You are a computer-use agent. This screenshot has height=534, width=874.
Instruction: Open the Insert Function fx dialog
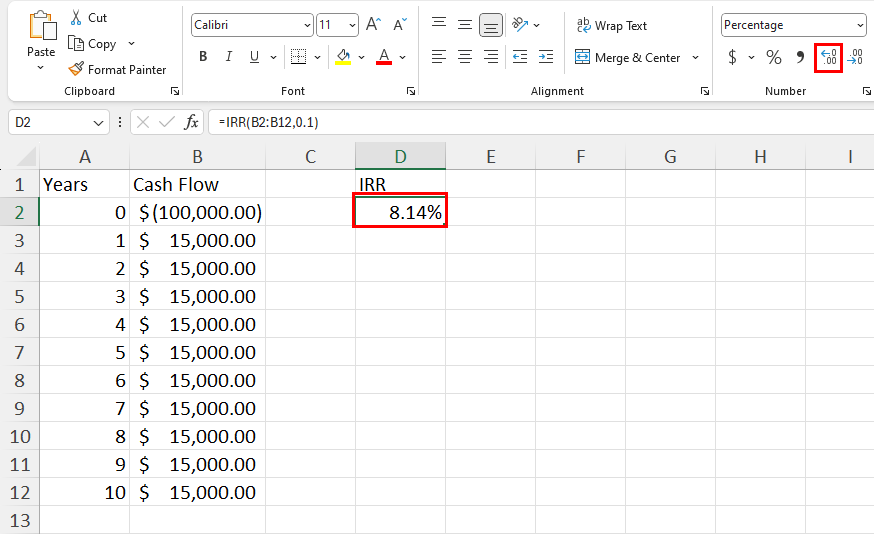coord(191,122)
